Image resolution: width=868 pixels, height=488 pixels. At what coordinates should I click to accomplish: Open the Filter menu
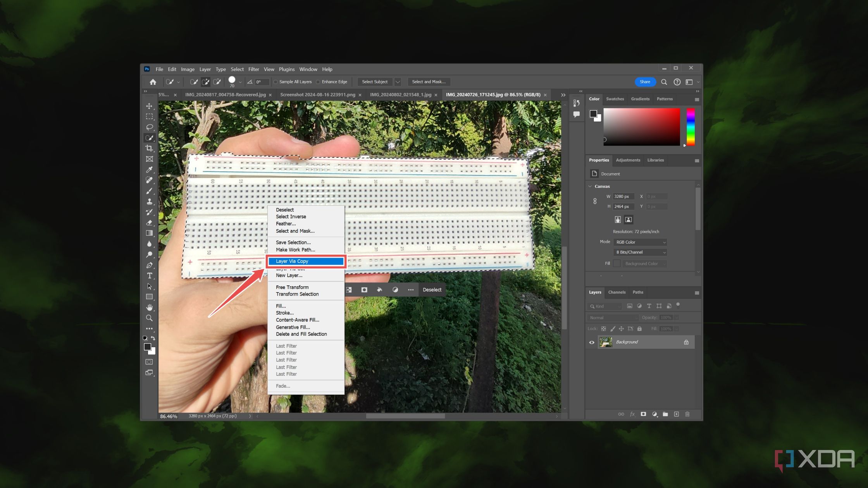[x=253, y=69]
